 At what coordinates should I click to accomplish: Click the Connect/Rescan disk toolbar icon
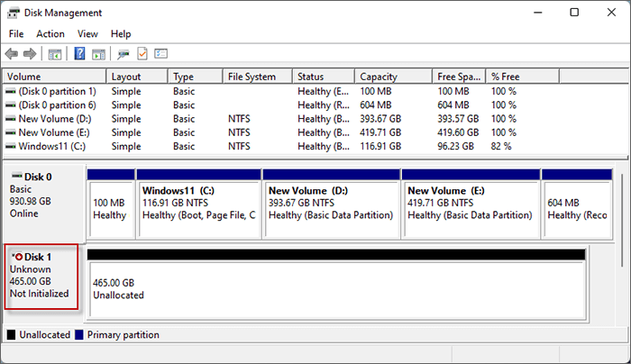[123, 54]
